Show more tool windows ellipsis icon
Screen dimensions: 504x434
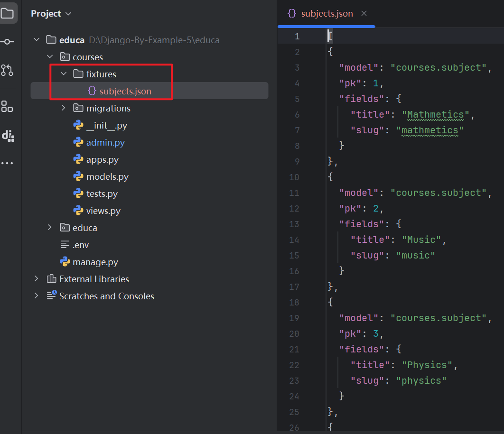click(7, 163)
